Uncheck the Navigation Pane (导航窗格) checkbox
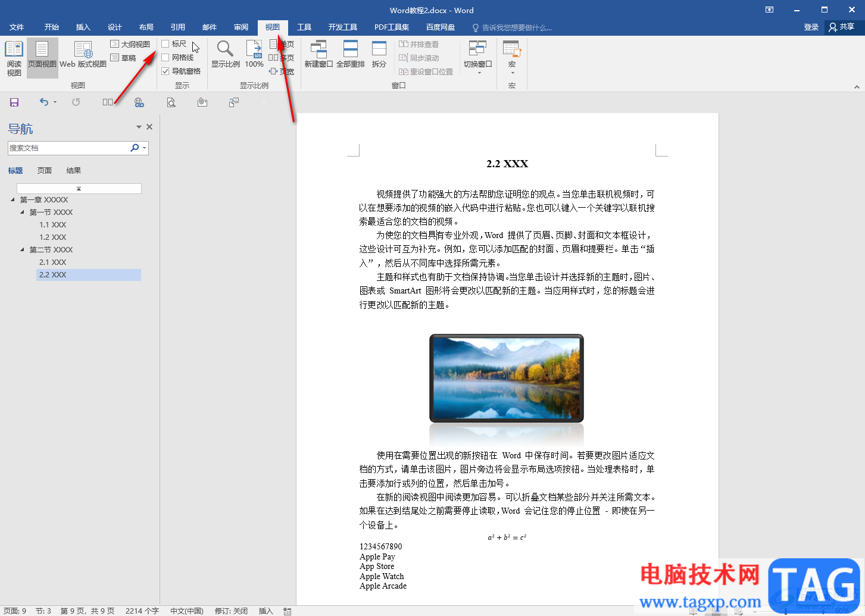Image resolution: width=865 pixels, height=616 pixels. pyautogui.click(x=165, y=71)
